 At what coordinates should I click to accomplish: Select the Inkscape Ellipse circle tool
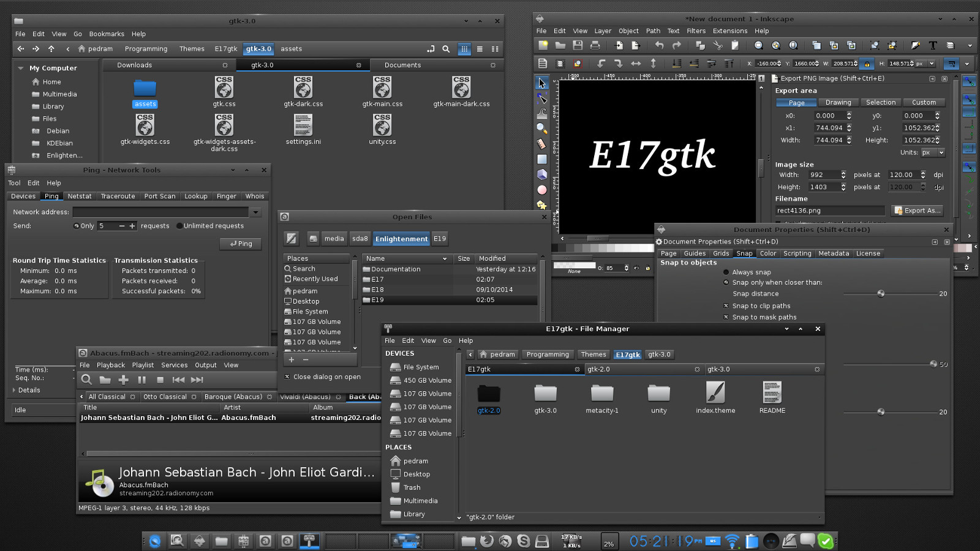coord(542,190)
